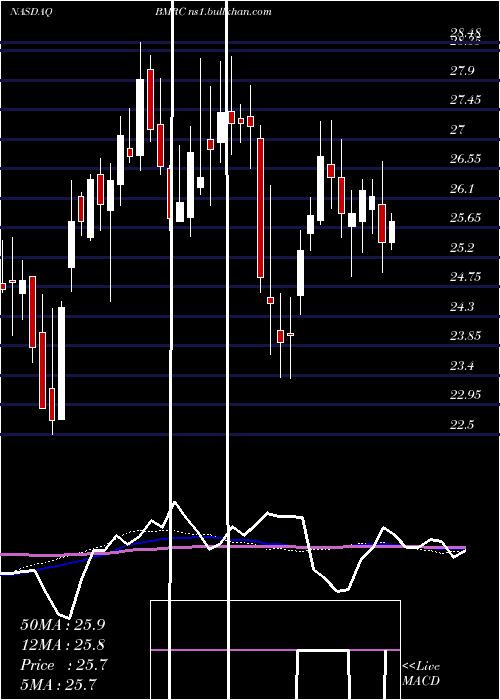The image size is (500, 700).
Task: Click the 22.5 price axis label
Action: [462, 425]
